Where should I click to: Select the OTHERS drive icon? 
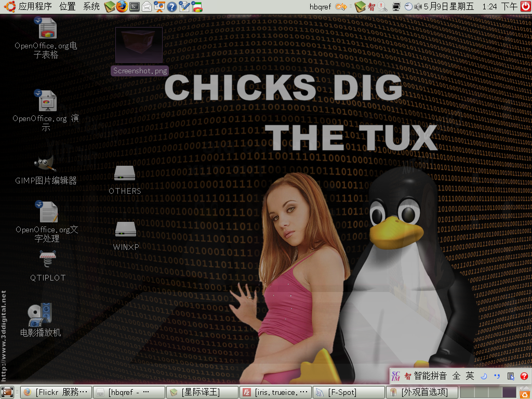pyautogui.click(x=125, y=180)
